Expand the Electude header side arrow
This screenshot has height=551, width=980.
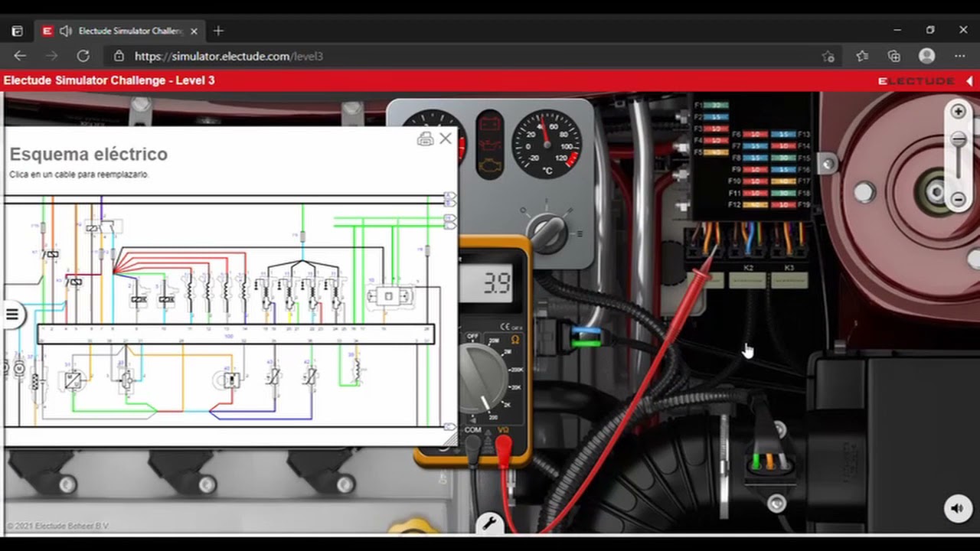(969, 80)
